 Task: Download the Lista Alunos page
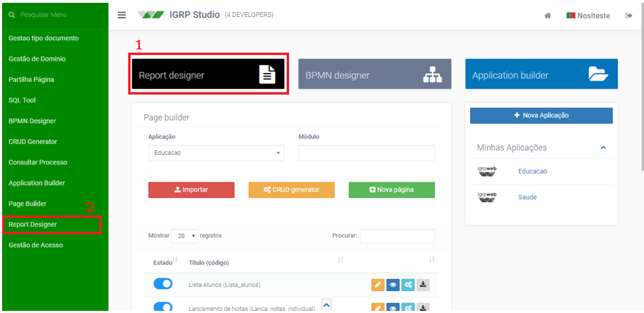[423, 285]
